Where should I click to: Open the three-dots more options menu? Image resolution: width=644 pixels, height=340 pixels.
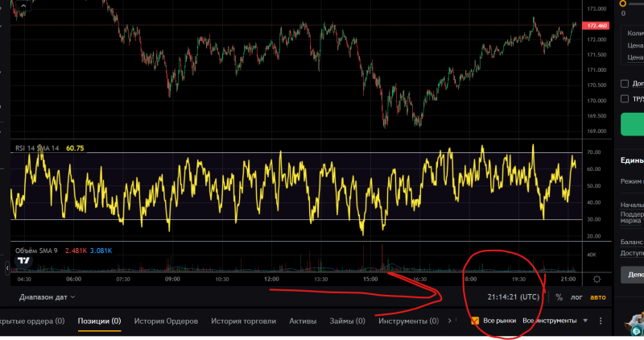coord(601,321)
